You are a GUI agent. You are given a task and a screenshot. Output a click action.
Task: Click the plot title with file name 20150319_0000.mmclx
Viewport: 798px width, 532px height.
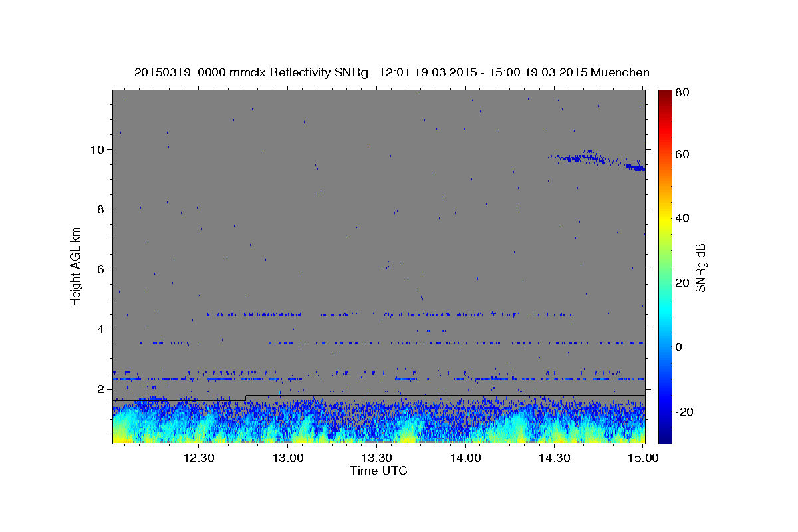(392, 72)
